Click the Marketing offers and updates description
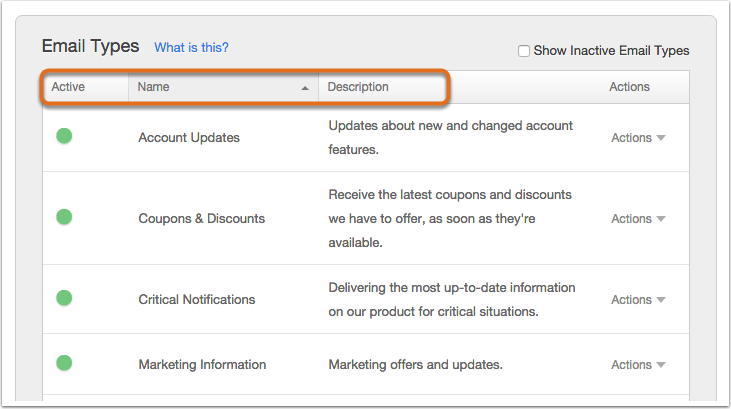Viewport: 731px width, 409px height. 415,364
